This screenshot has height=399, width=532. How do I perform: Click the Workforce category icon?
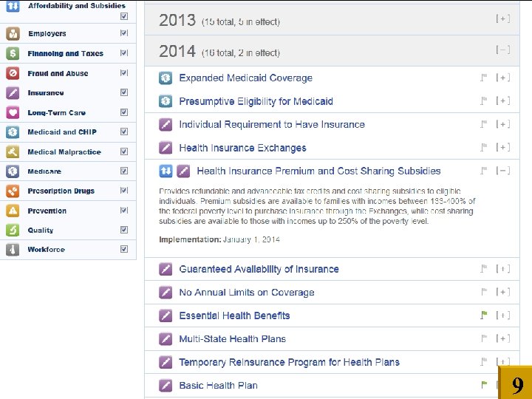(13, 250)
